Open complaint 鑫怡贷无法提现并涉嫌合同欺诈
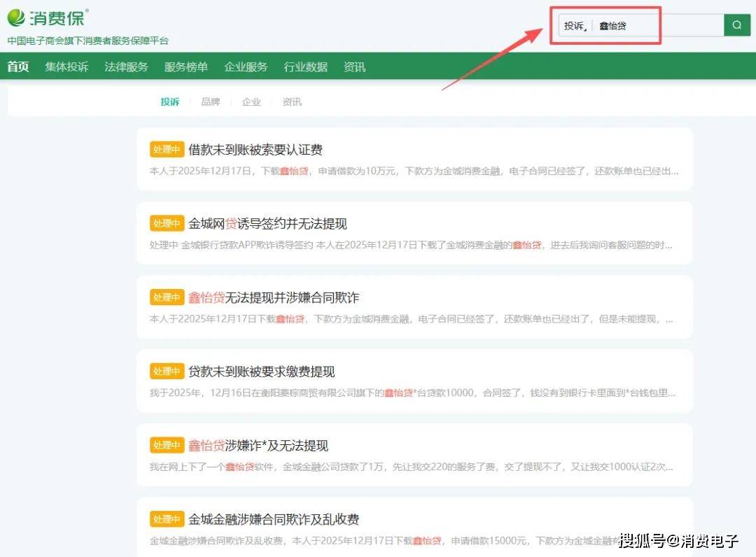756x557 pixels. [274, 297]
